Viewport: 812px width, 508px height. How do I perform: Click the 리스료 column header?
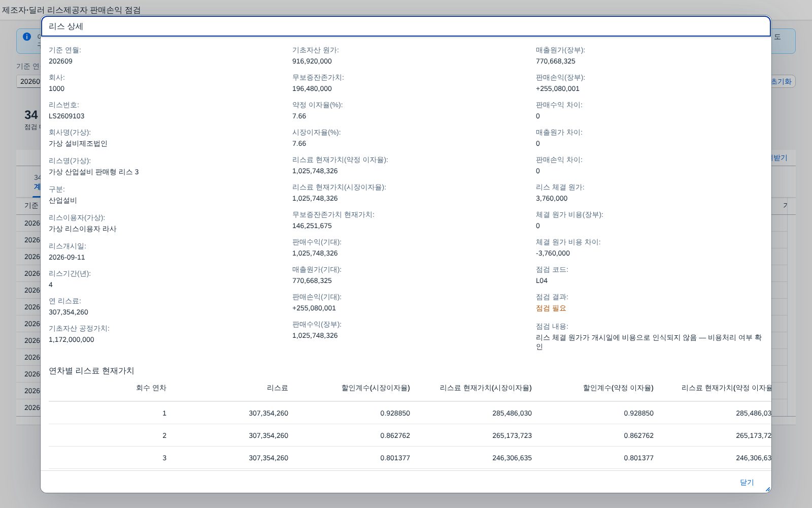277,388
